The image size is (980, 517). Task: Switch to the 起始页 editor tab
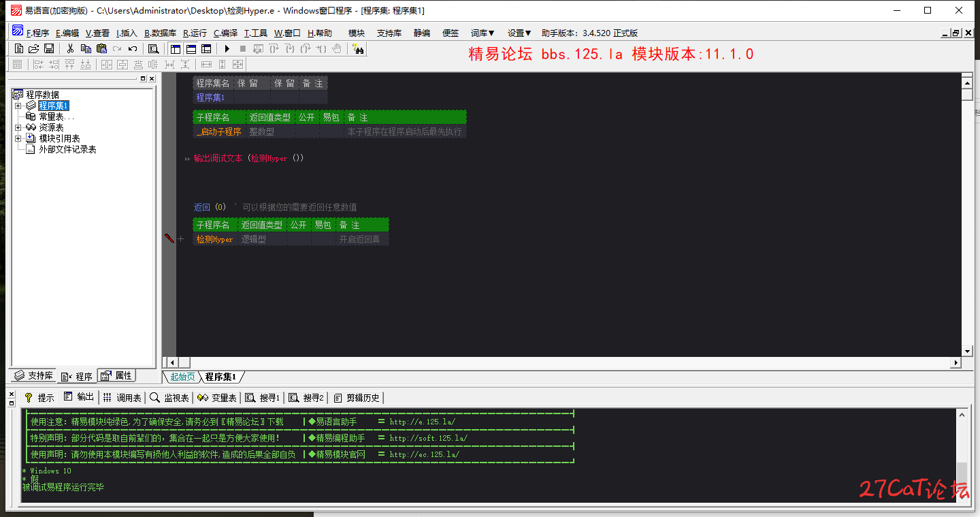click(x=182, y=377)
